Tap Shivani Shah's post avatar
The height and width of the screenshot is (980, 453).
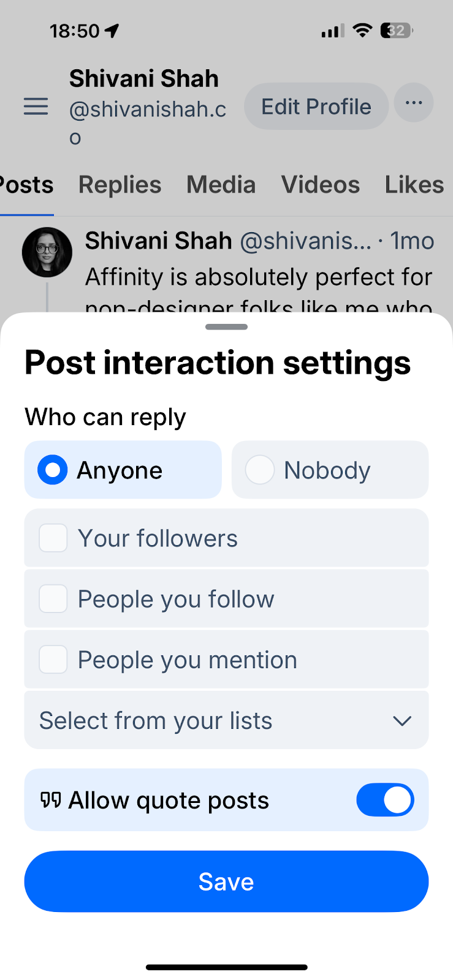pyautogui.click(x=47, y=252)
